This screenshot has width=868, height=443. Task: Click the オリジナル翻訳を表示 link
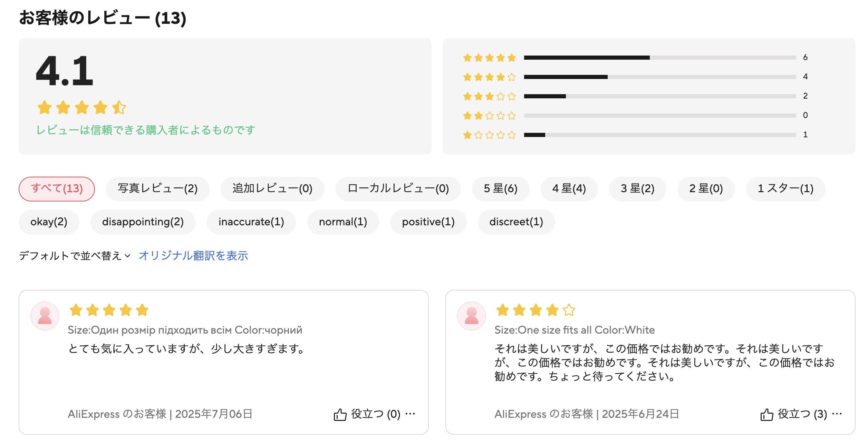[x=193, y=256]
